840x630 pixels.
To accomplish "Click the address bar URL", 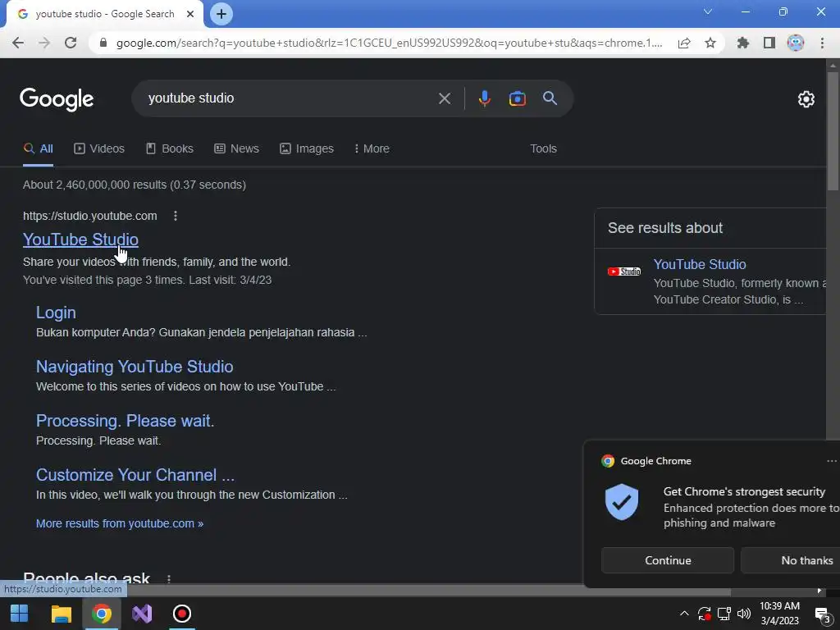I will [x=389, y=43].
